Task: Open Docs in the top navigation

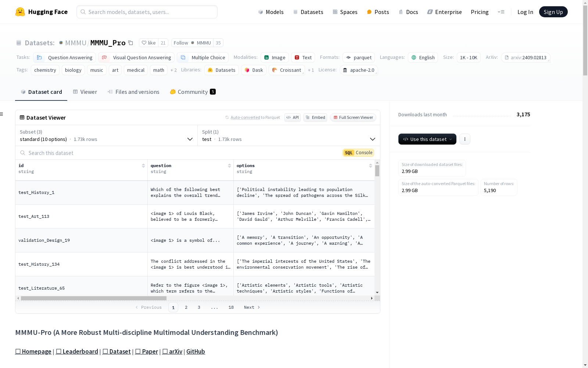Action: tap(408, 12)
